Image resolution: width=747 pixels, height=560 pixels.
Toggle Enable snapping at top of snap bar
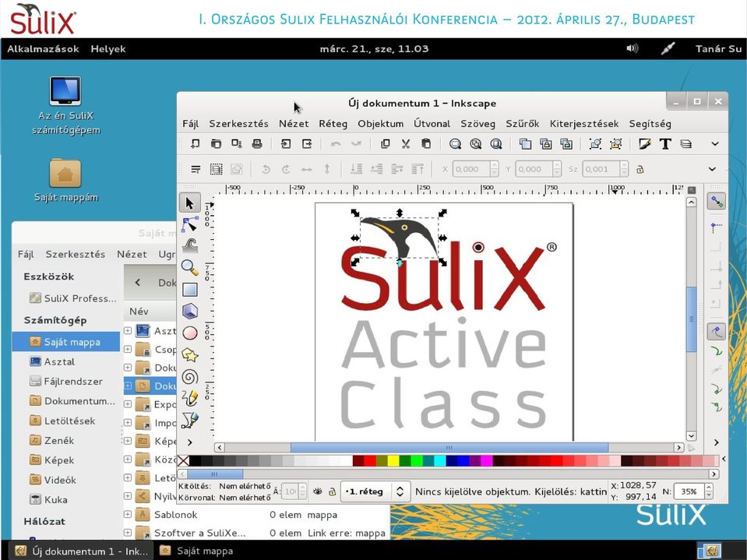coord(717,202)
